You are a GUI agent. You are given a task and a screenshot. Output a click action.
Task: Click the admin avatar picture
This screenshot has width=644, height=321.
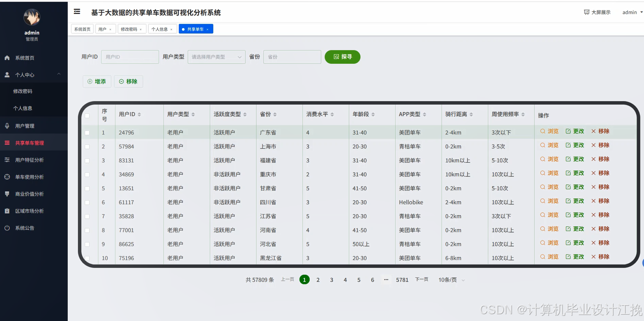32,17
